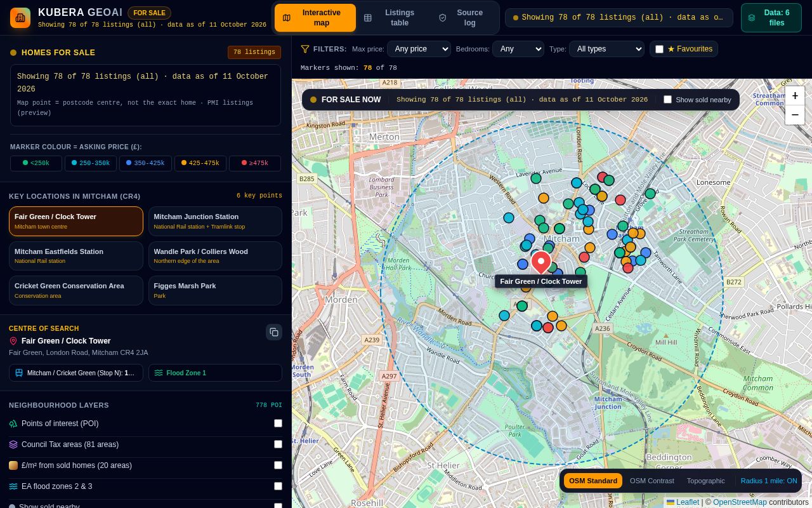Select Cricket Green Conservation Area location
The image size is (812, 508).
76,291
